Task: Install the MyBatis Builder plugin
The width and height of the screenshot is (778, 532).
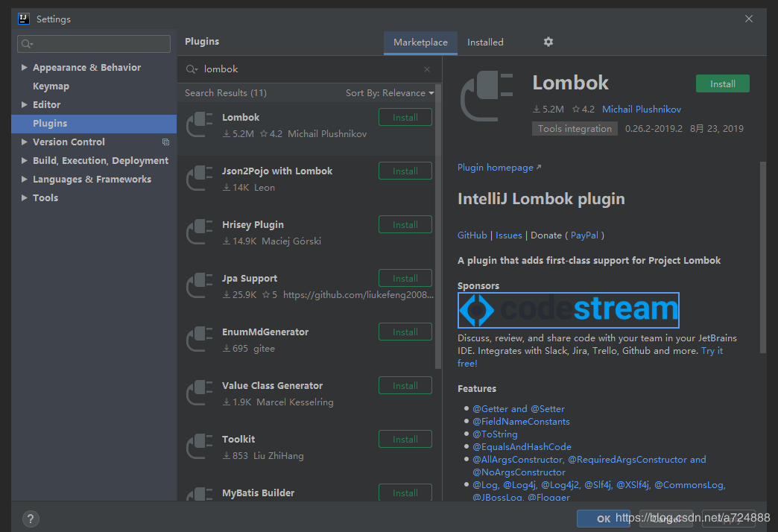Action: tap(405, 493)
